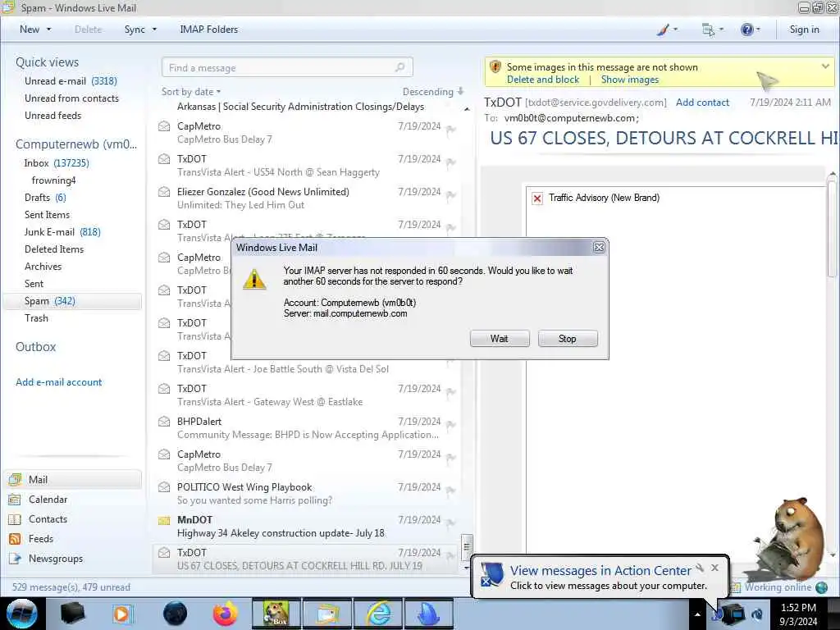Close the Action Center notification balloon
This screenshot has height=630, width=840.
[x=714, y=568]
